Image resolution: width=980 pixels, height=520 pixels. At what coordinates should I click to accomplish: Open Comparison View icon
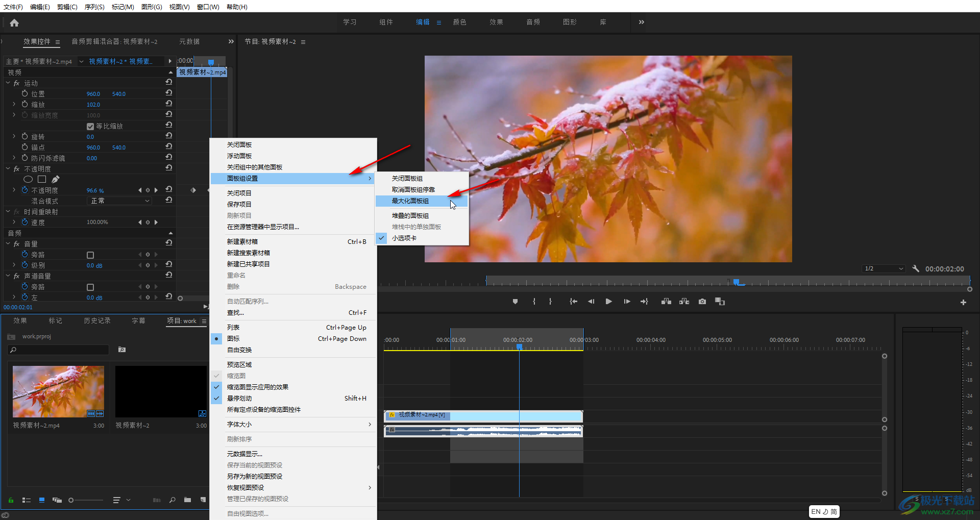coord(720,302)
